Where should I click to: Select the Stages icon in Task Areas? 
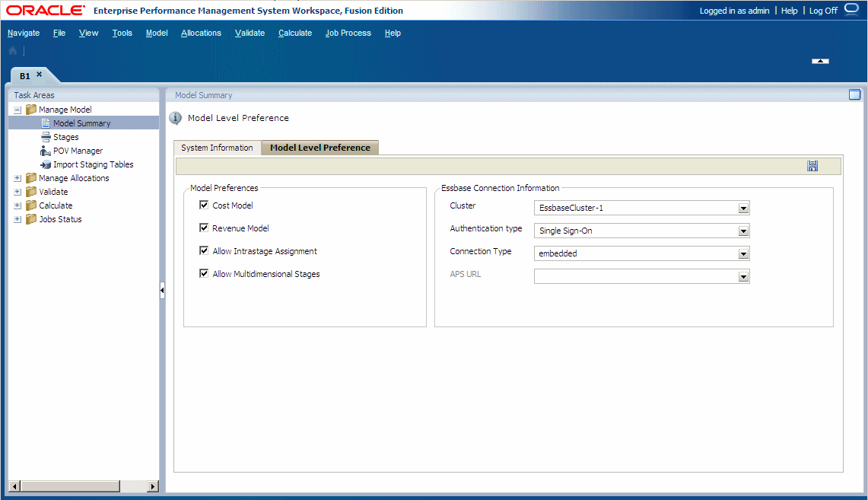(46, 136)
